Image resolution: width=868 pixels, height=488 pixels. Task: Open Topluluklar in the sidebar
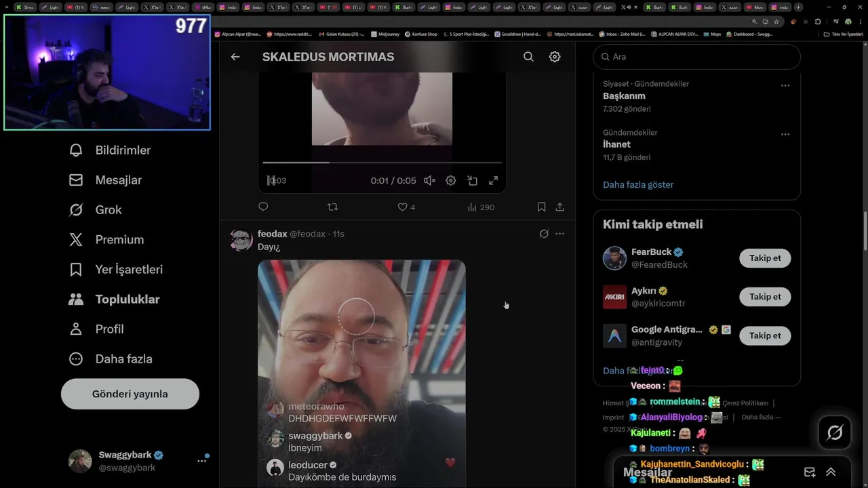tap(115, 299)
